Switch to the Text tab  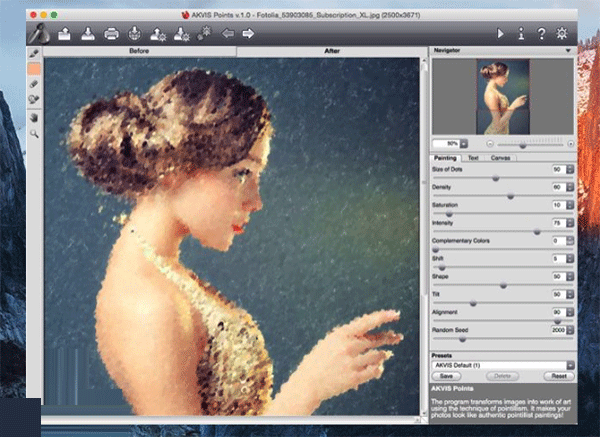472,158
